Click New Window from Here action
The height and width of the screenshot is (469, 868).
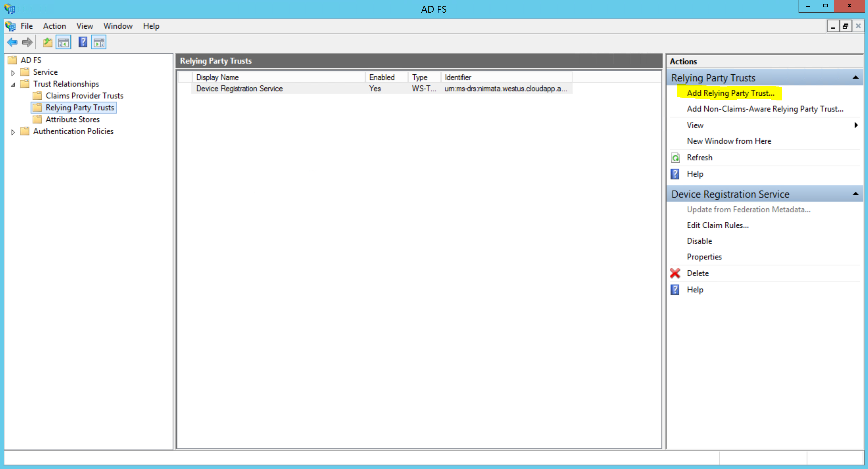(729, 141)
